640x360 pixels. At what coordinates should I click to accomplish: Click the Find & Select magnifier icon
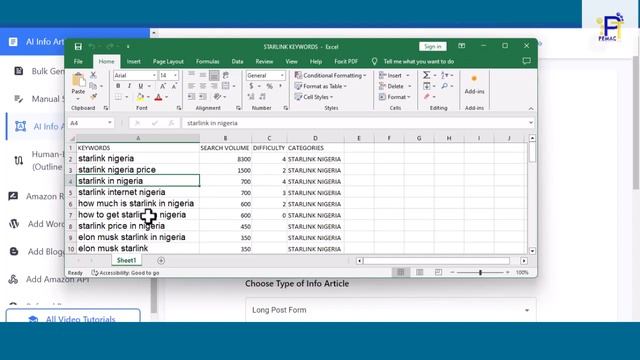444,86
